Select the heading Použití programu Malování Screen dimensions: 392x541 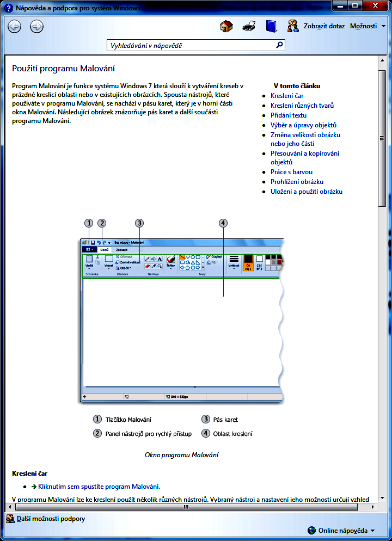pos(64,69)
